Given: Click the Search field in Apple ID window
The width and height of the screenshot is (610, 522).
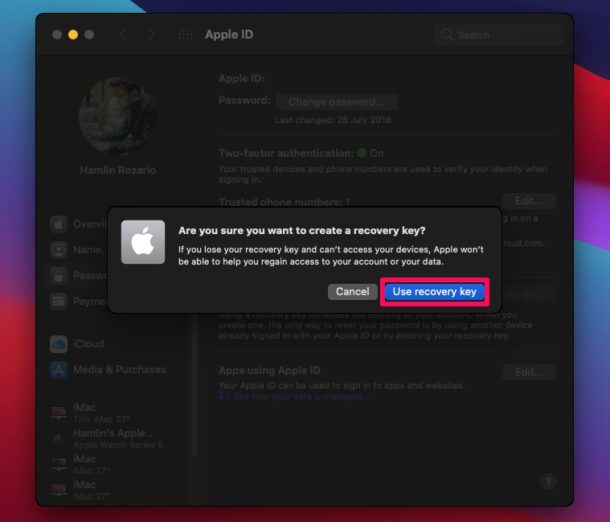Looking at the screenshot, I should pos(498,35).
